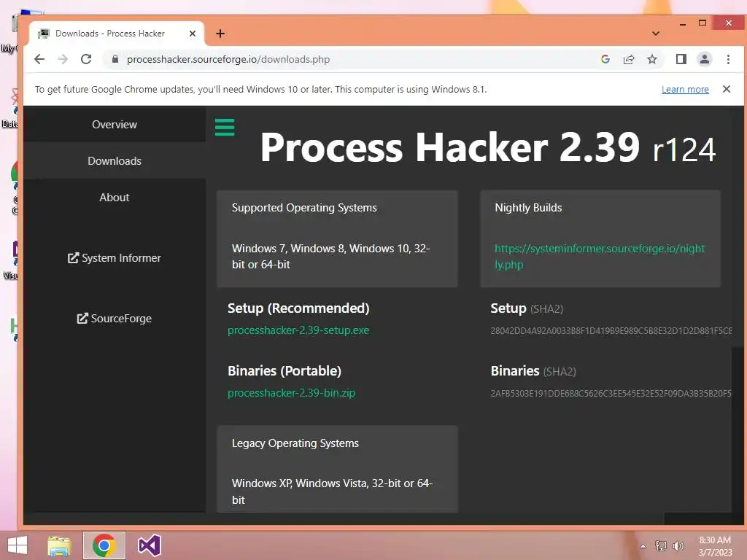Click the browser forward arrow
This screenshot has width=747, height=560.
click(x=63, y=59)
